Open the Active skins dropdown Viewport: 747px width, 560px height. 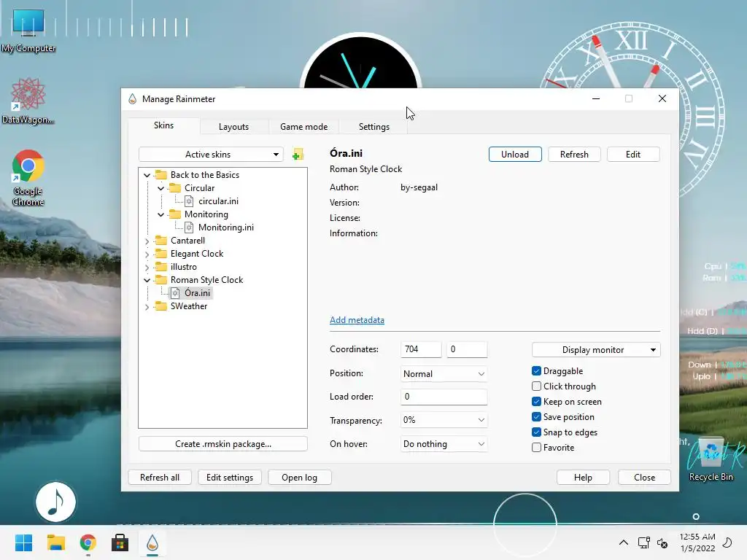point(211,155)
